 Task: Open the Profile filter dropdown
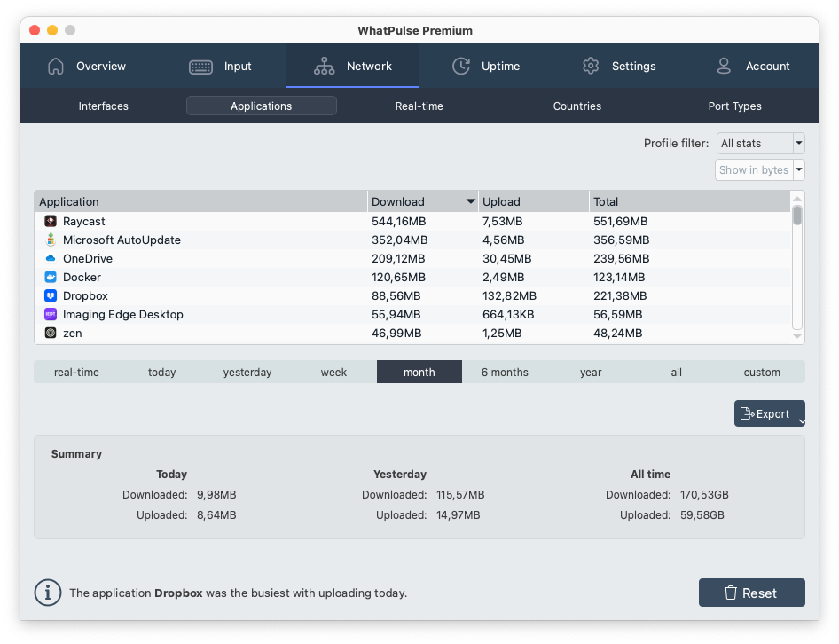[759, 143]
